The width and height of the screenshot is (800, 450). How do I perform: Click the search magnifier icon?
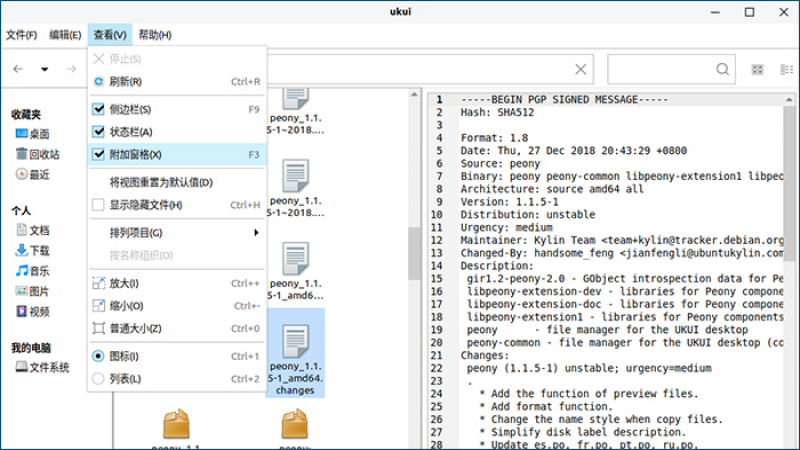tap(722, 69)
